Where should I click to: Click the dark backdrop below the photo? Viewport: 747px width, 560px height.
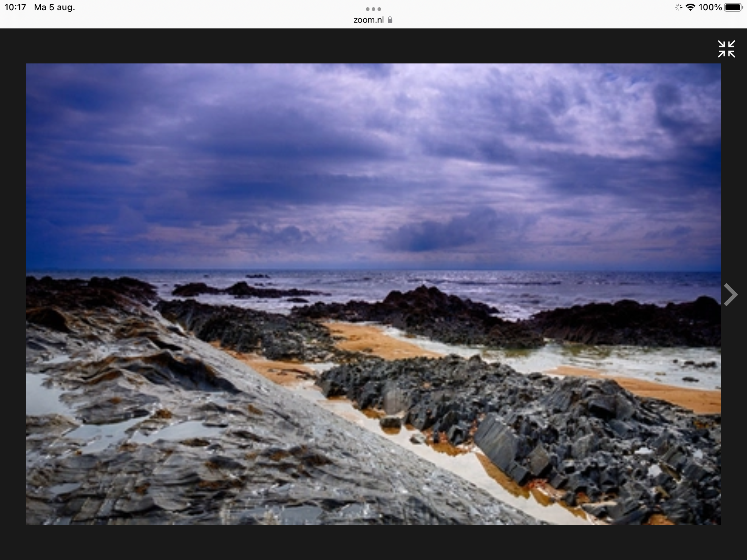coord(373,542)
